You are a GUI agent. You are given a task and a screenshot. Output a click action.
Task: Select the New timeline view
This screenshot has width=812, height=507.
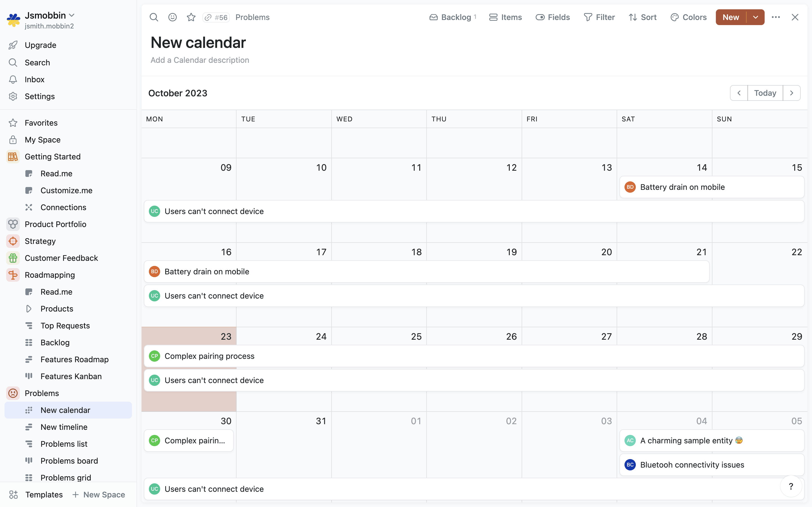pyautogui.click(x=64, y=427)
